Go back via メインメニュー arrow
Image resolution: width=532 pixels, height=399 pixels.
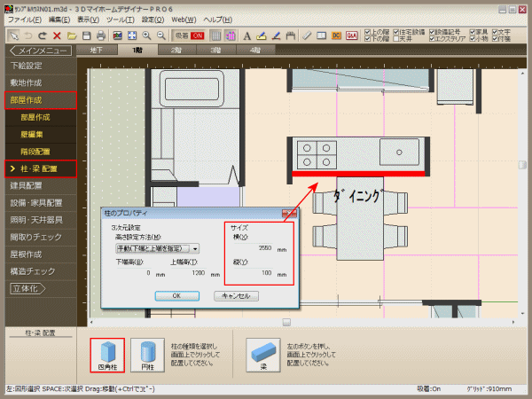[x=42, y=51]
